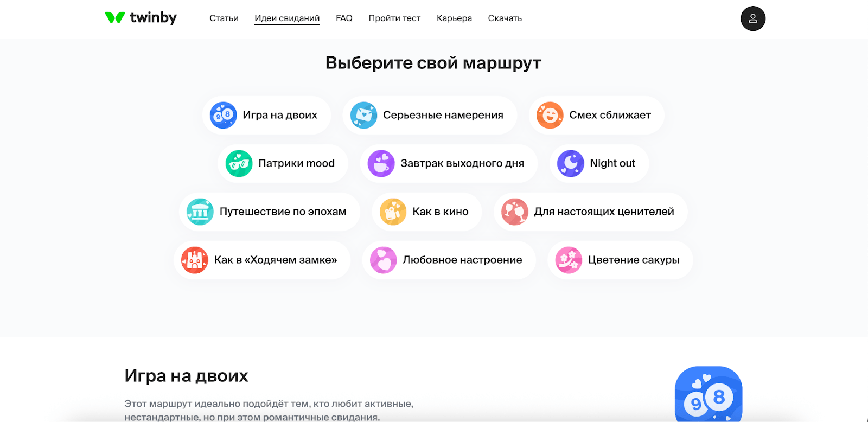Open the user profile icon
The height and width of the screenshot is (422, 868).
(752, 18)
